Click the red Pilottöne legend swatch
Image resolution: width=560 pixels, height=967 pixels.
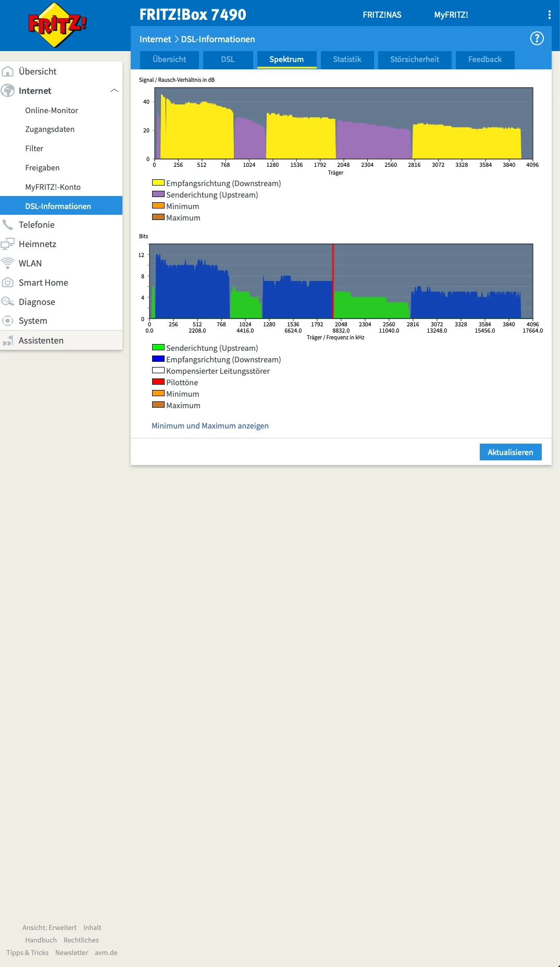pyautogui.click(x=158, y=382)
